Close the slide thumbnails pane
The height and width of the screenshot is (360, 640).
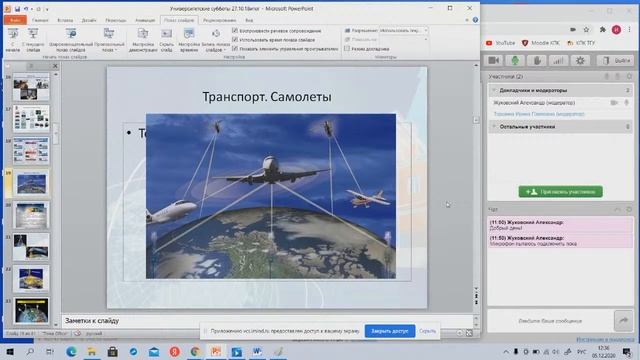coord(56,66)
